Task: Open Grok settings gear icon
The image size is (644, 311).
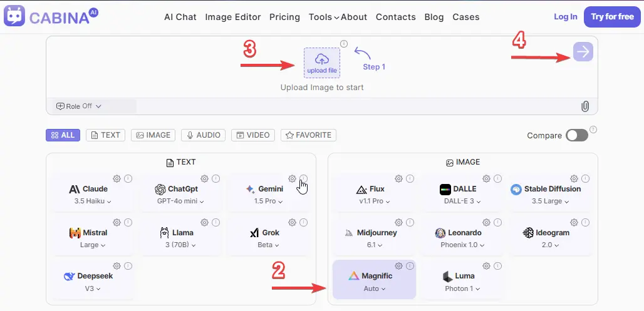Action: pos(292,222)
